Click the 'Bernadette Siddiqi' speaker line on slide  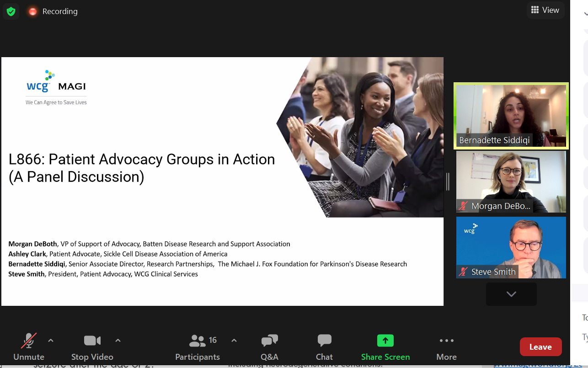pos(208,264)
